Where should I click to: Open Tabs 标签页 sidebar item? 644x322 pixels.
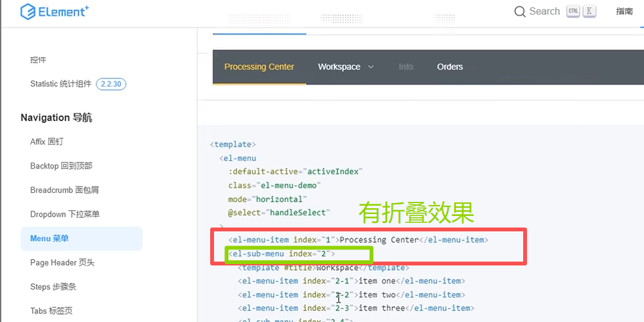51,311
